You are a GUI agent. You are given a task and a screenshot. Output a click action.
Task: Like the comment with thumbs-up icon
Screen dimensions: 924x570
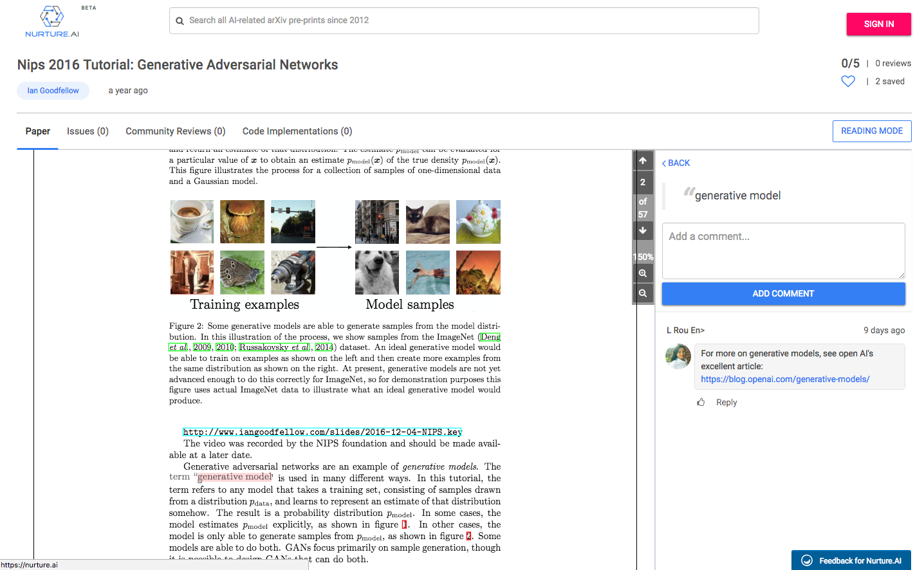tap(701, 402)
